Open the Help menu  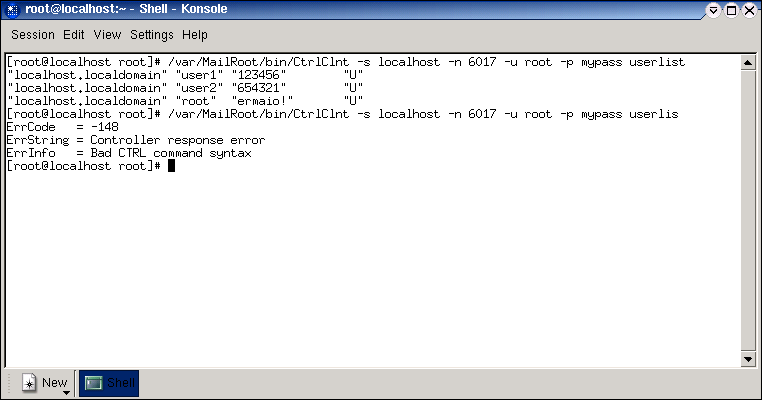click(194, 35)
